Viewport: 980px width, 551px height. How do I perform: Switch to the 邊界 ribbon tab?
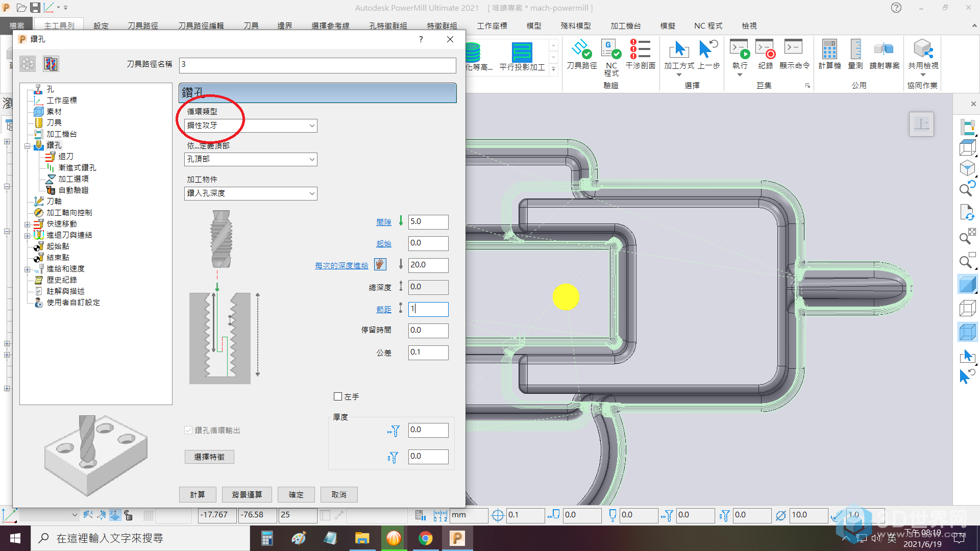pyautogui.click(x=284, y=26)
